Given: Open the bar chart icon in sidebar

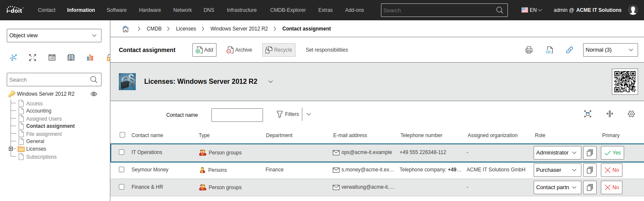Looking at the screenshot, I should [x=90, y=58].
